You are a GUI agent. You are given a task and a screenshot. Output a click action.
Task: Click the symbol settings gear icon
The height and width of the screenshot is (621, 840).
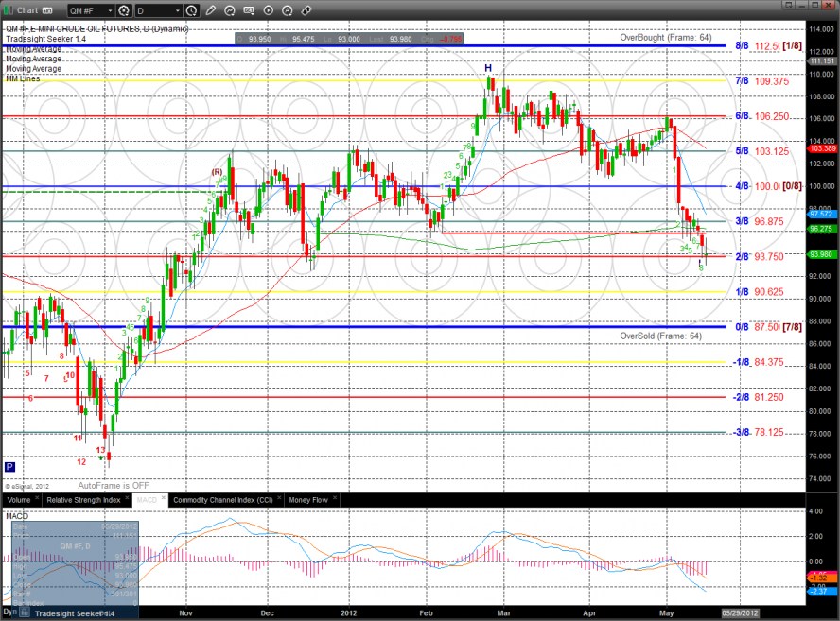[x=123, y=10]
